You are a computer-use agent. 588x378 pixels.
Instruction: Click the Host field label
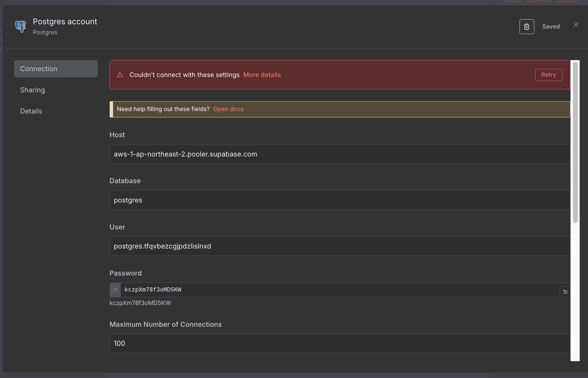(117, 135)
